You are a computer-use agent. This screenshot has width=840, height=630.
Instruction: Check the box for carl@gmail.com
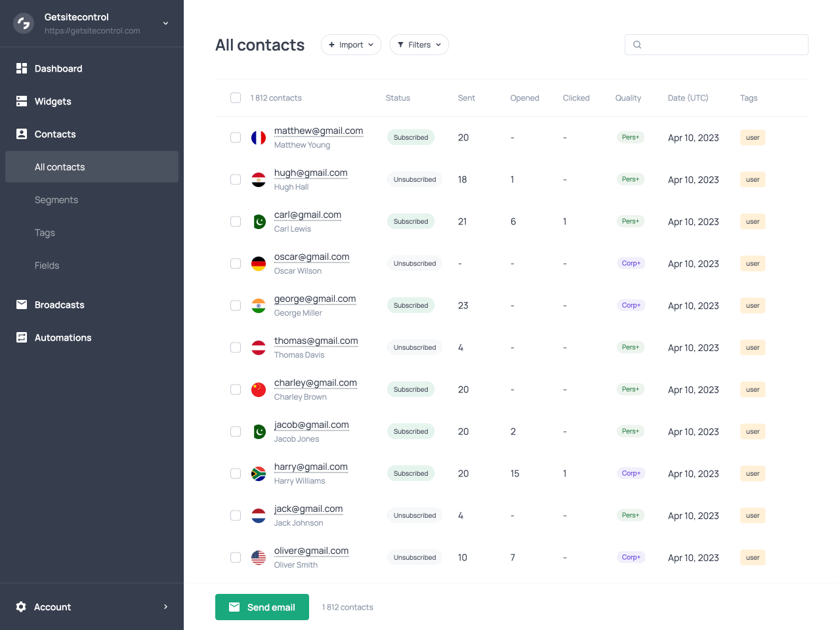236,222
